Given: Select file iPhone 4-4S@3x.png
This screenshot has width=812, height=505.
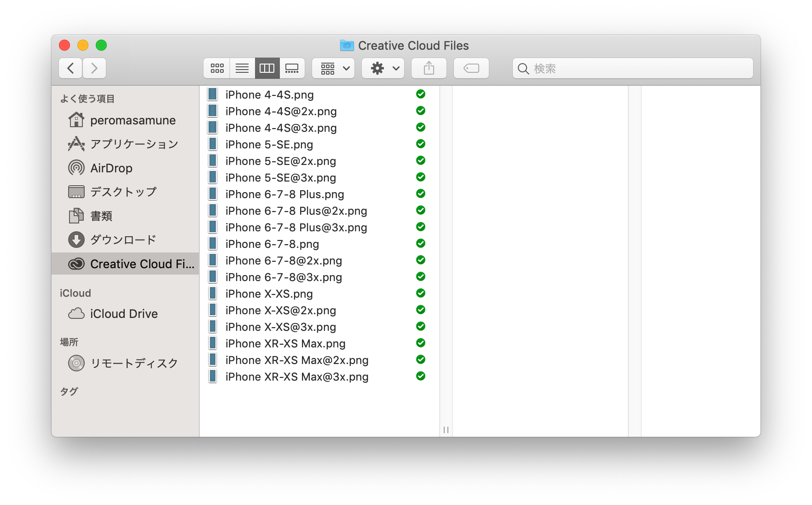Looking at the screenshot, I should pyautogui.click(x=320, y=128).
